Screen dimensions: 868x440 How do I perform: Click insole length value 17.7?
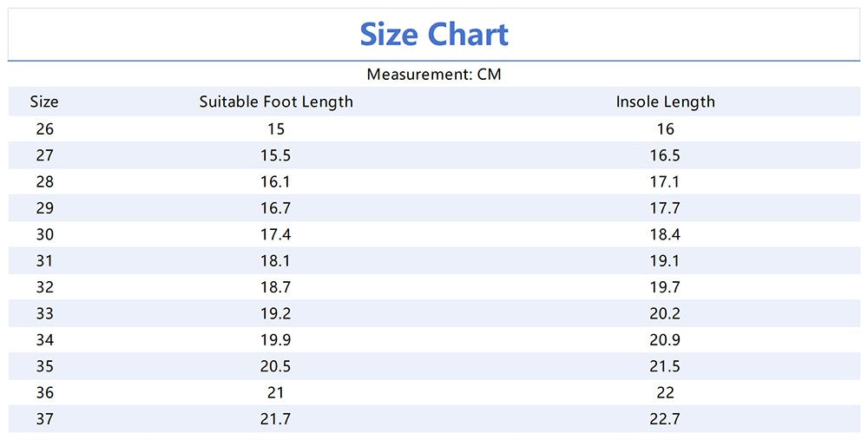665,208
